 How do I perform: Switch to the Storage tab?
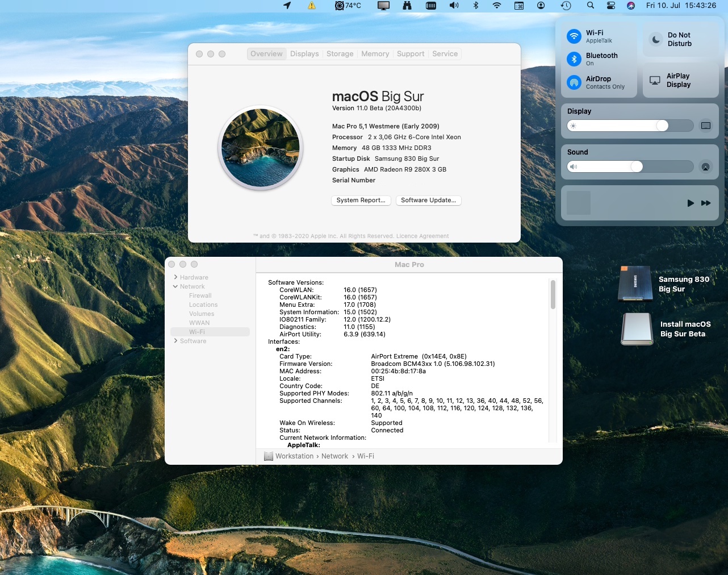(x=340, y=54)
